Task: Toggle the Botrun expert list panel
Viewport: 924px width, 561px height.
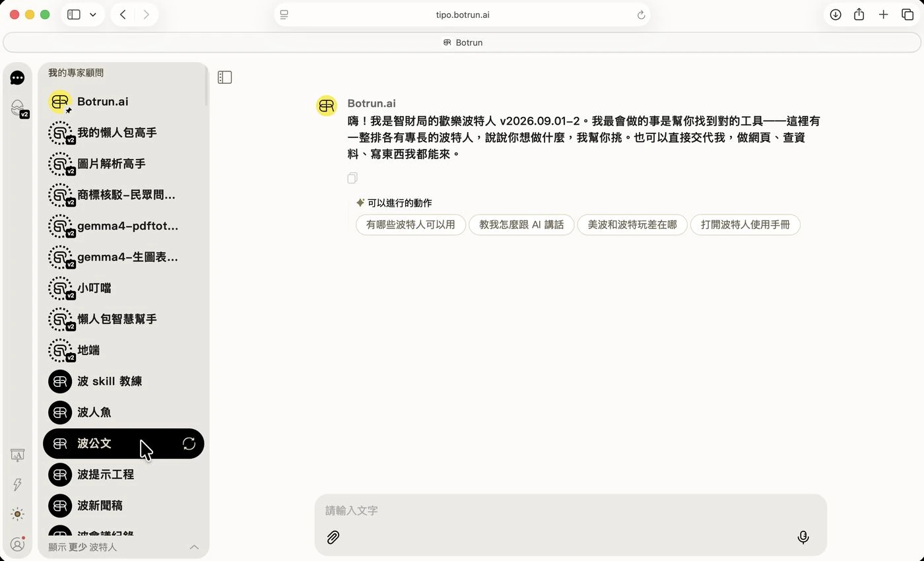Action: coord(224,77)
